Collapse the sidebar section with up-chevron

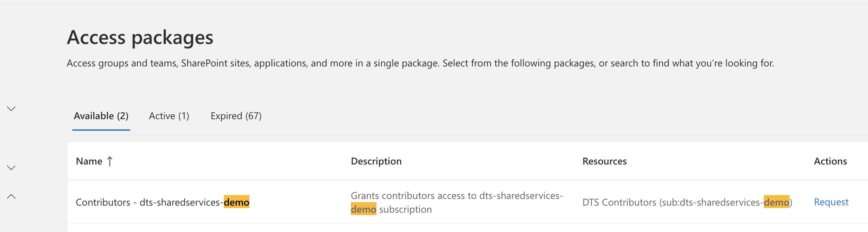click(11, 196)
